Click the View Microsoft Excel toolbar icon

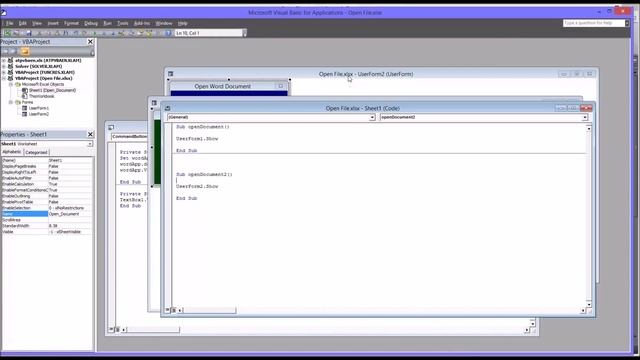pos(7,33)
